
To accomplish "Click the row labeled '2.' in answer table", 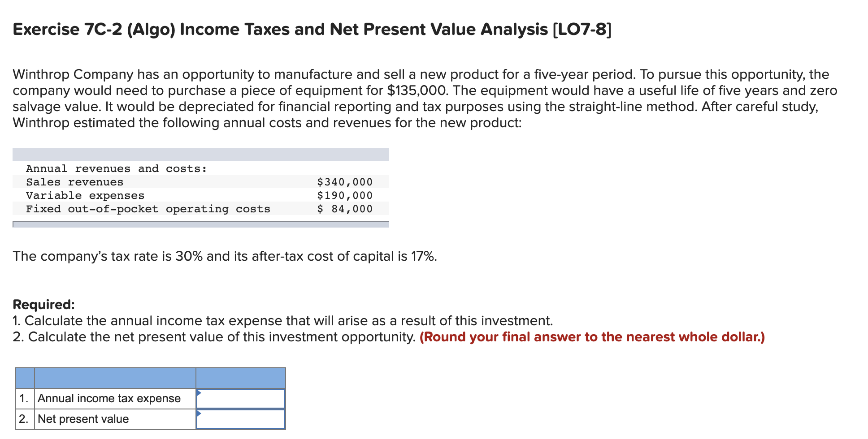I will click(25, 418).
